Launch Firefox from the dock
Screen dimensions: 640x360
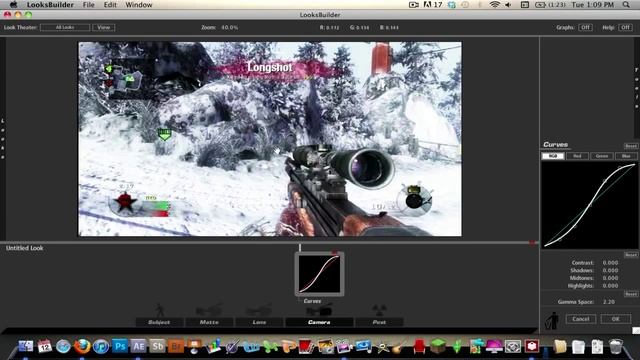click(82, 347)
